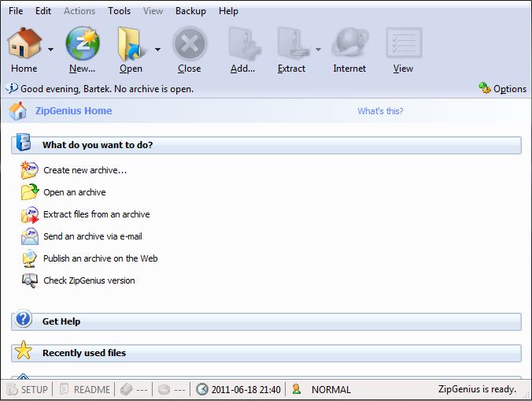This screenshot has height=401, width=532.
Task: Click the clock icon in status bar
Action: pyautogui.click(x=202, y=389)
